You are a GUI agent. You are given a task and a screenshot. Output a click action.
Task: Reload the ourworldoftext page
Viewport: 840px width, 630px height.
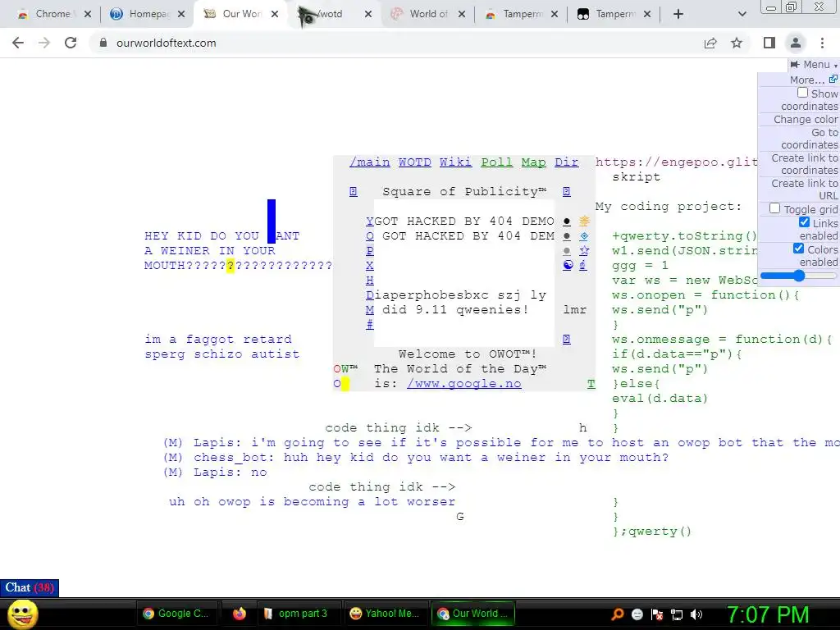click(71, 43)
